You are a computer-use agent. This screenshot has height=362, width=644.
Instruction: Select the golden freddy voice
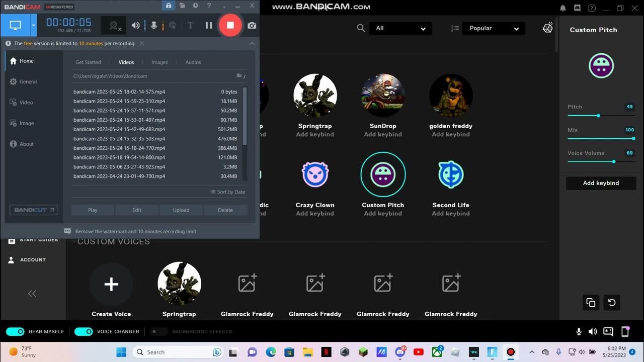point(451,96)
